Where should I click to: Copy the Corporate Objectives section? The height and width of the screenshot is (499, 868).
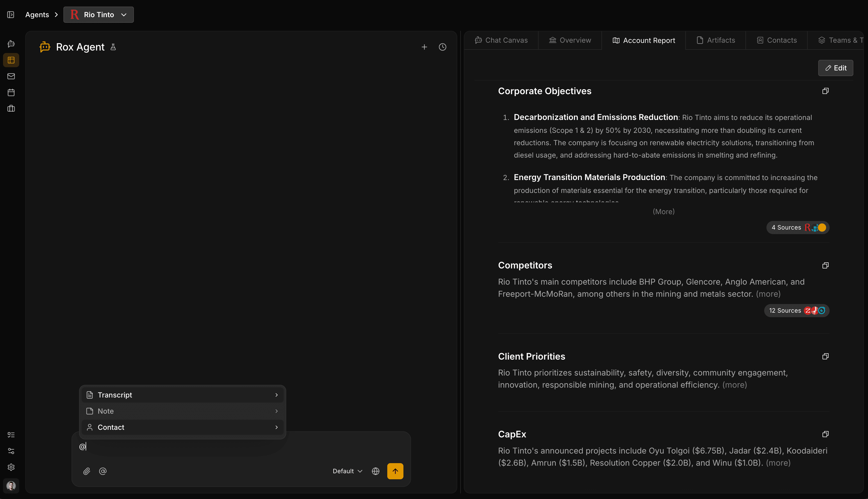tap(826, 91)
